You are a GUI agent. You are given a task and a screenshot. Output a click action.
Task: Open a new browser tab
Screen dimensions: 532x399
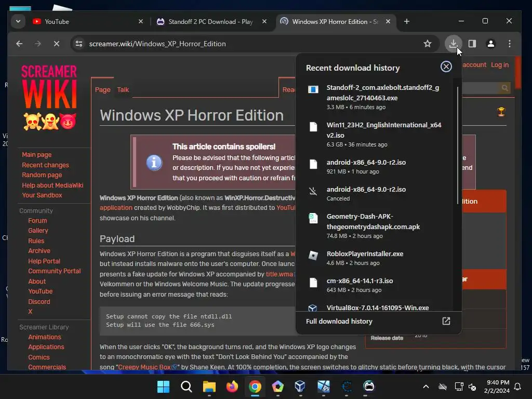coord(406,21)
